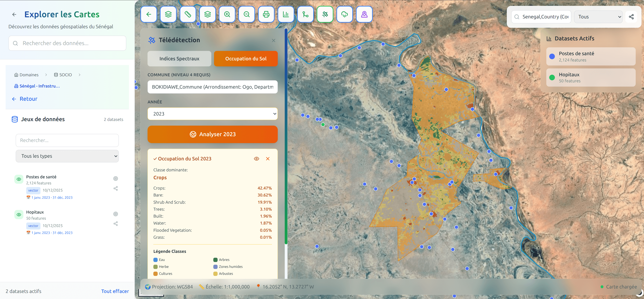
Task: Switch to the Indices Spectraux tab
Action: pos(179,59)
